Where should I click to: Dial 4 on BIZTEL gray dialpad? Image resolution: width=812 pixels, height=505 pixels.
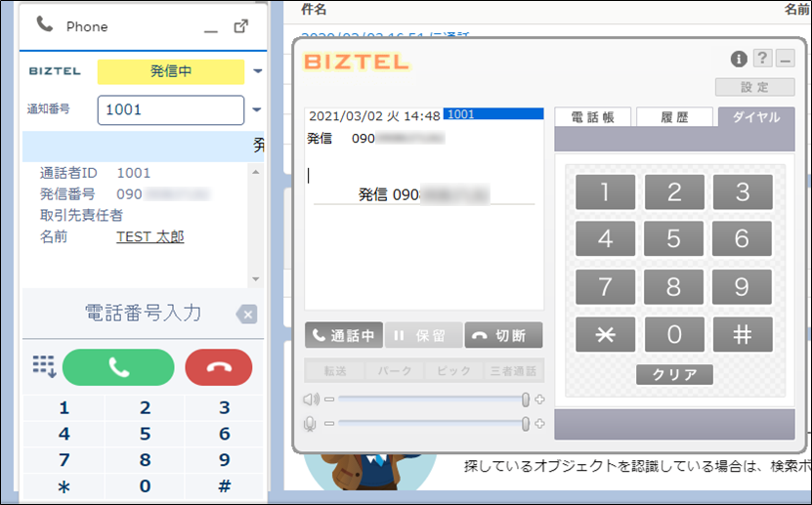pos(605,238)
